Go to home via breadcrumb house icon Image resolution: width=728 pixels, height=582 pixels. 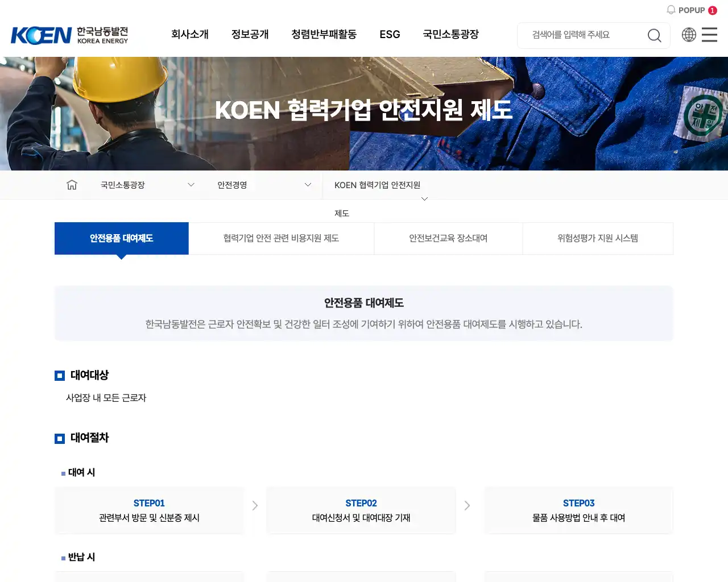[72, 185]
